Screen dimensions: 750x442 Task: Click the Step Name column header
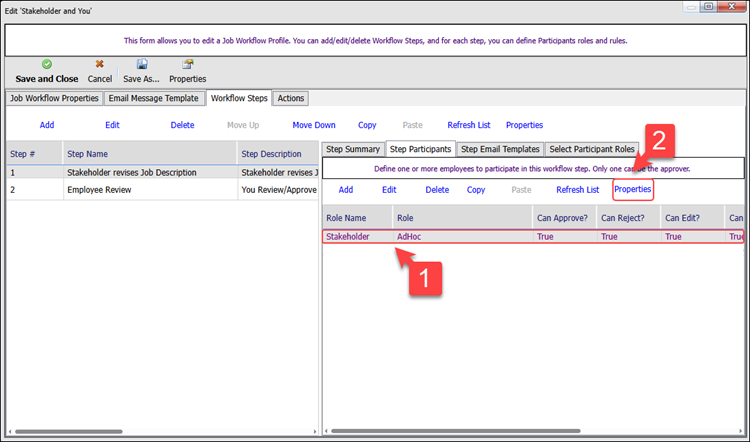[x=148, y=154]
